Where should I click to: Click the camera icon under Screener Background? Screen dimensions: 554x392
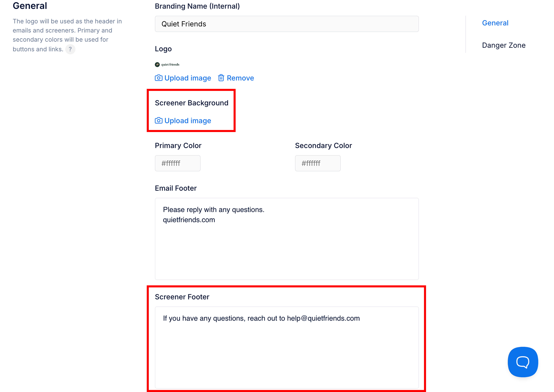(x=159, y=120)
